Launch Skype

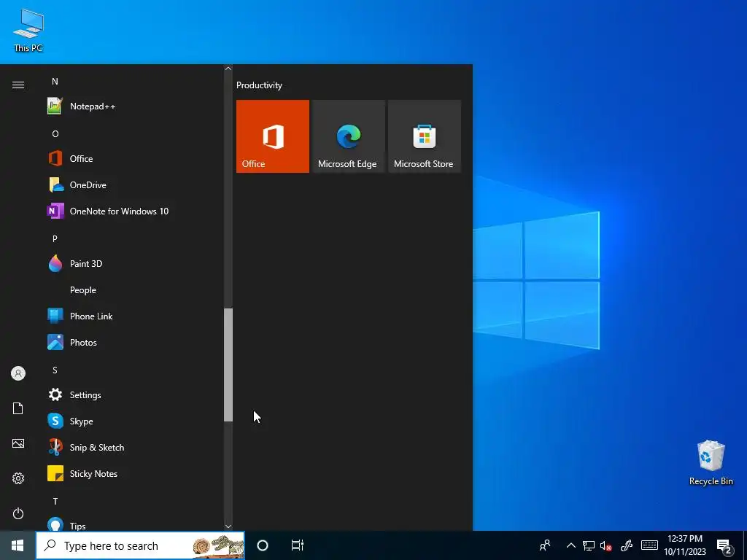[x=133, y=421]
